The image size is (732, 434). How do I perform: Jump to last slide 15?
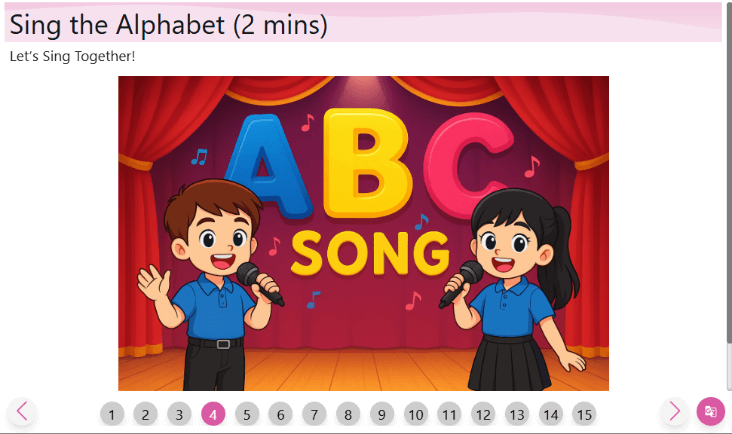tap(584, 414)
